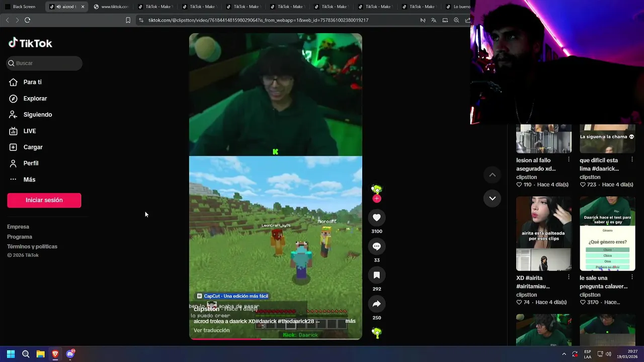Image resolution: width=644 pixels, height=362 pixels.
Task: Close the active aicrod tab
Action: tap(83, 7)
